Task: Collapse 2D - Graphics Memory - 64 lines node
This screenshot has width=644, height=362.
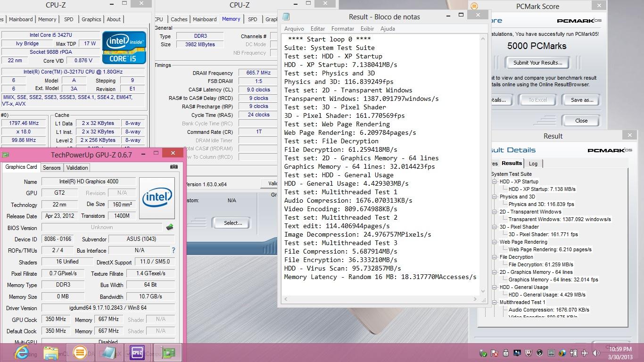Action: click(495, 272)
